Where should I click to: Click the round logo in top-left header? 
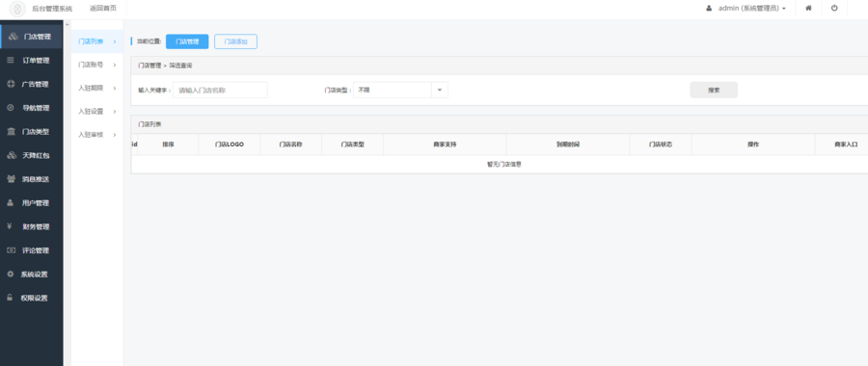click(17, 9)
